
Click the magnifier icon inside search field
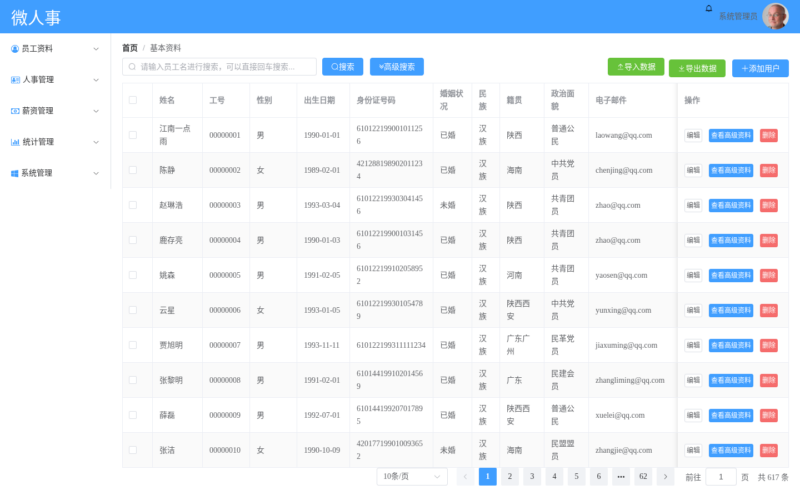[132, 67]
